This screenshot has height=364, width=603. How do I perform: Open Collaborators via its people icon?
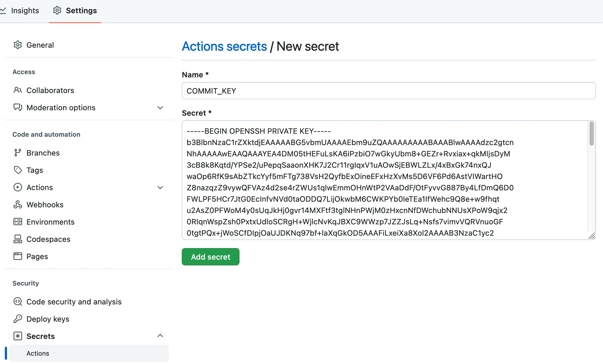pos(18,90)
